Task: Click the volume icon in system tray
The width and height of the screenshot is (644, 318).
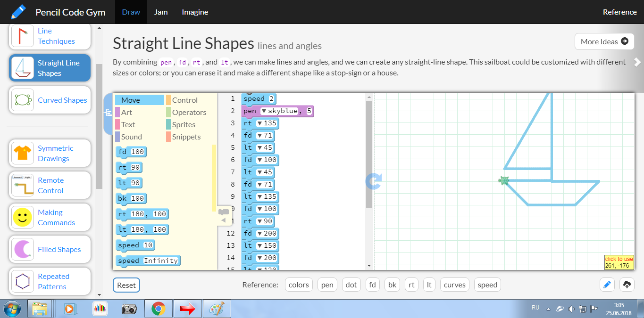Action: tap(571, 309)
